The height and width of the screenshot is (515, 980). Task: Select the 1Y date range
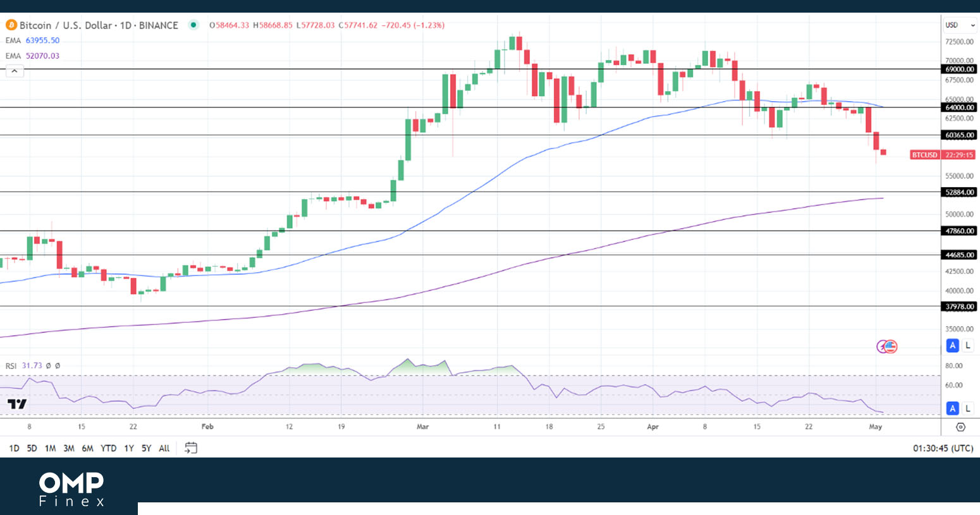click(129, 448)
